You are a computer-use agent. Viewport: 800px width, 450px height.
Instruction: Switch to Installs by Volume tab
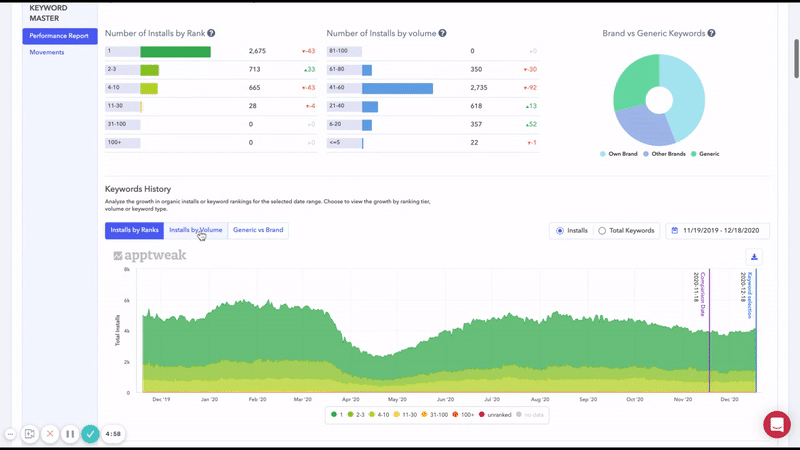(195, 230)
